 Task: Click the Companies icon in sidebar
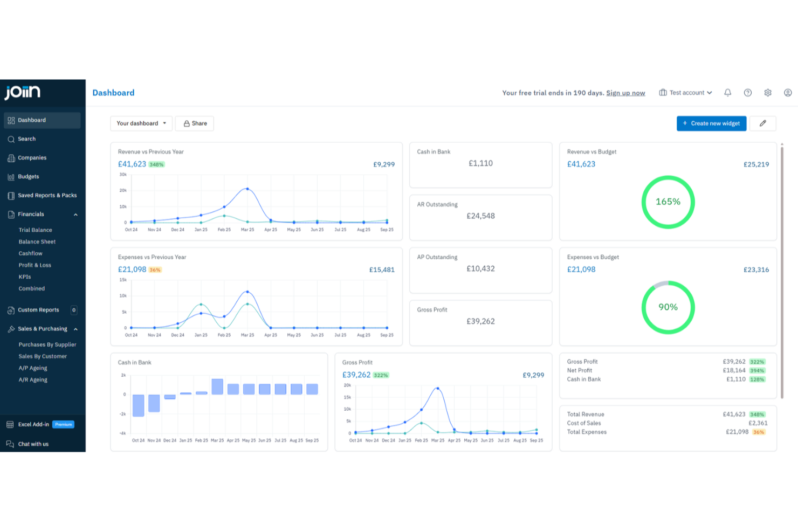click(x=11, y=157)
